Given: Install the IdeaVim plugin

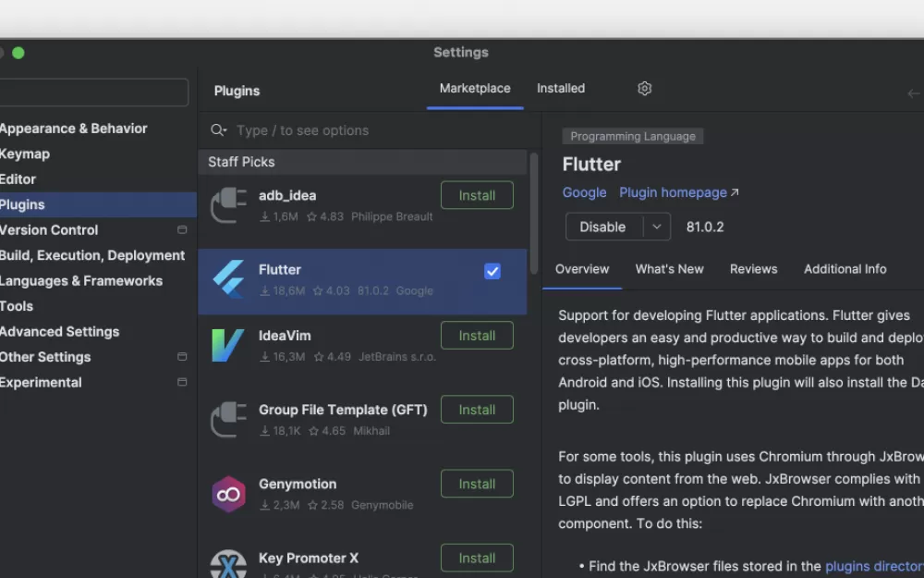Looking at the screenshot, I should click(477, 336).
